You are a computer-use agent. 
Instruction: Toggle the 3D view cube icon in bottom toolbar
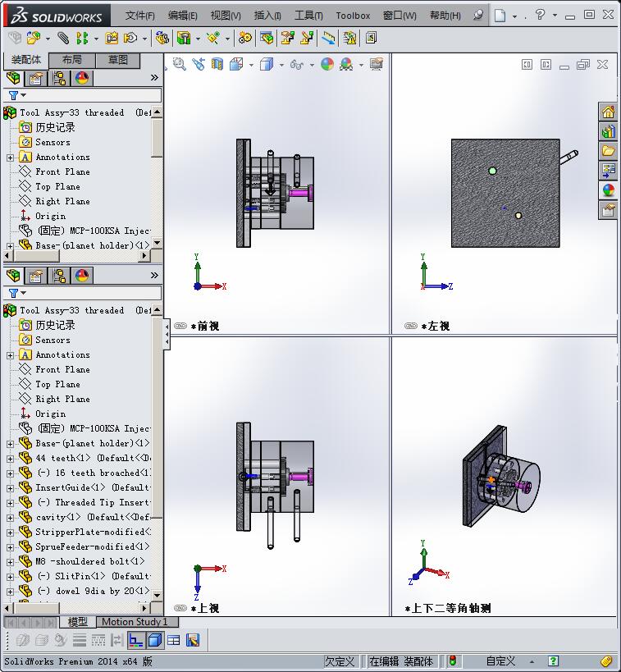point(155,640)
